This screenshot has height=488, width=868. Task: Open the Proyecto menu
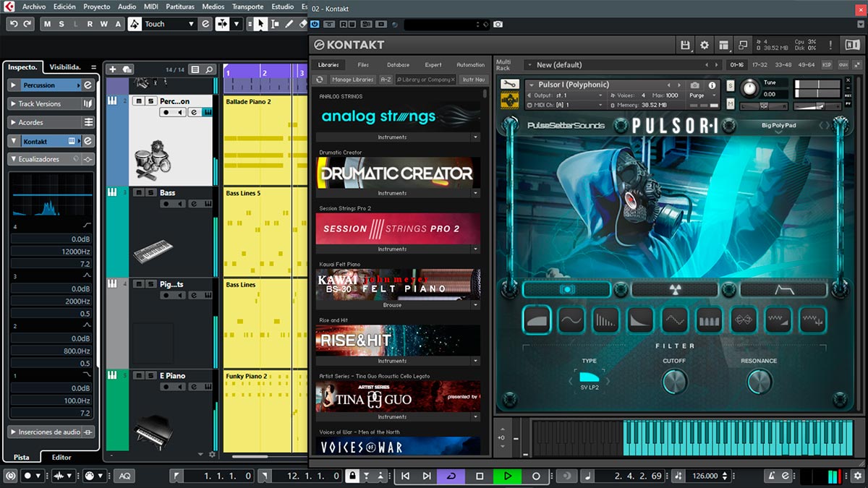click(97, 7)
